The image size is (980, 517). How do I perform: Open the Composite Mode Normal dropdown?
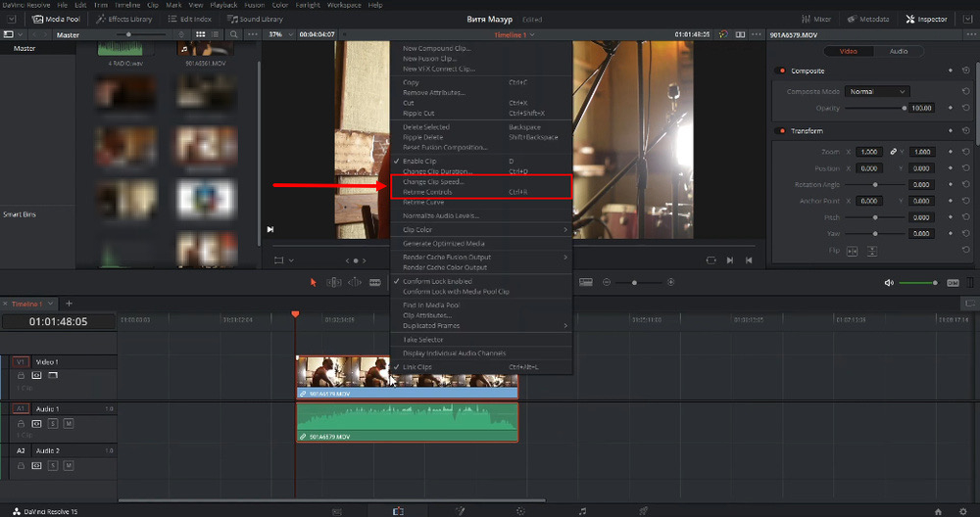click(x=877, y=91)
